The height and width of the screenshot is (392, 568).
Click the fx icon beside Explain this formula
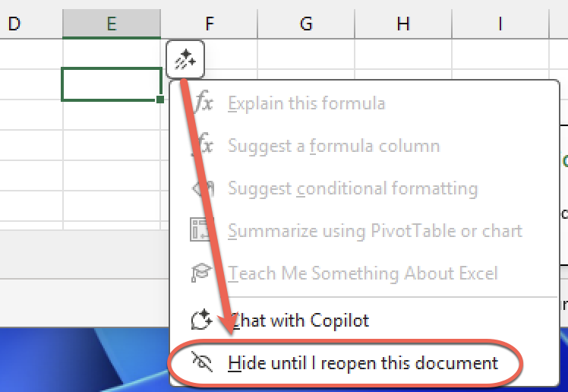tap(203, 103)
